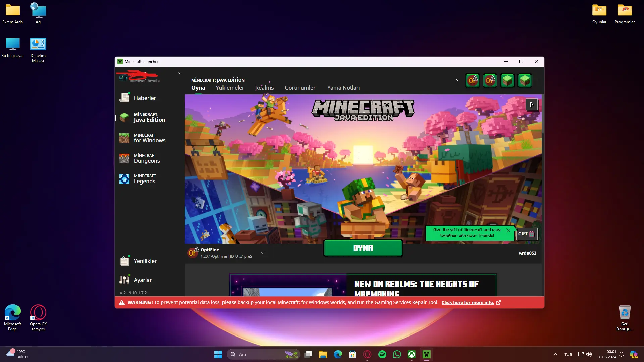644x362 pixels.
Task: Open Opera GX from the taskbar
Action: [367, 354]
